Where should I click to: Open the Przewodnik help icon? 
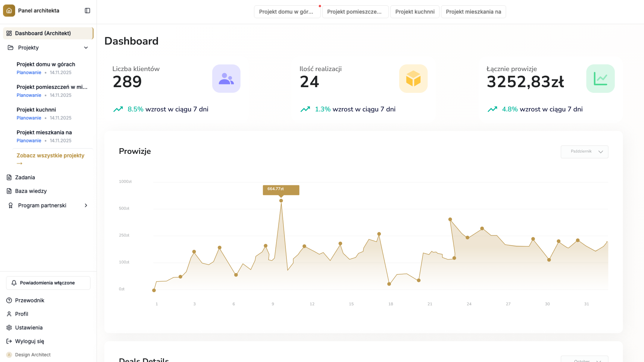[9, 300]
